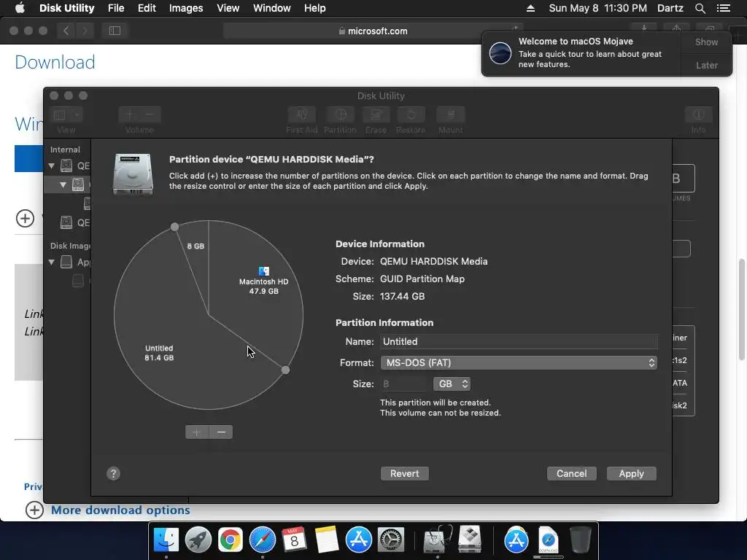Click Partition toolbar icon in Disk Utility
The height and width of the screenshot is (560, 747).
coord(340,114)
